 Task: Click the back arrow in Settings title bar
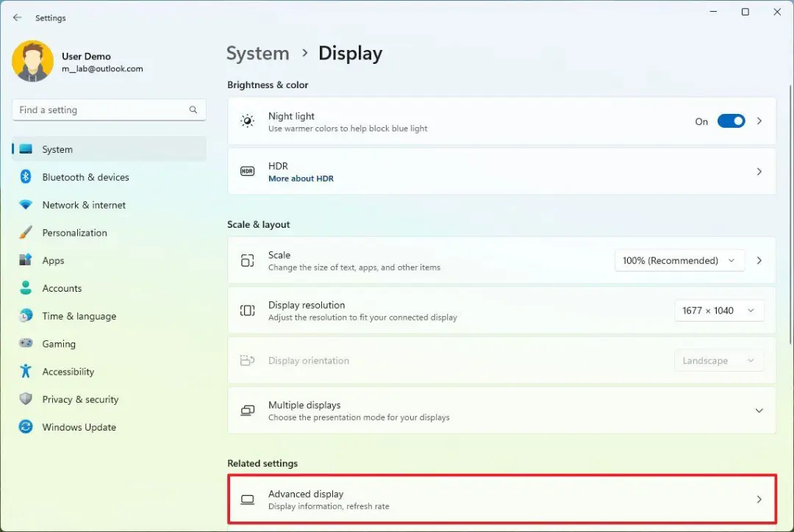tap(17, 18)
